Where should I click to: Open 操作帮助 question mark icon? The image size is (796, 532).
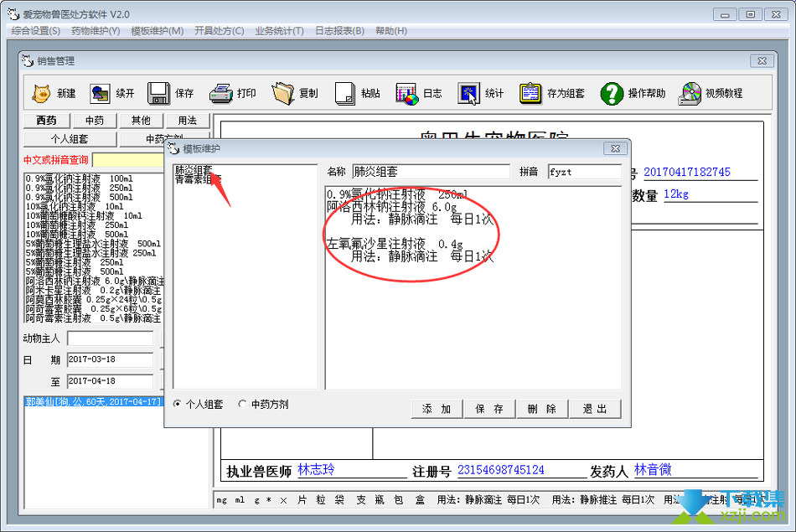(612, 93)
